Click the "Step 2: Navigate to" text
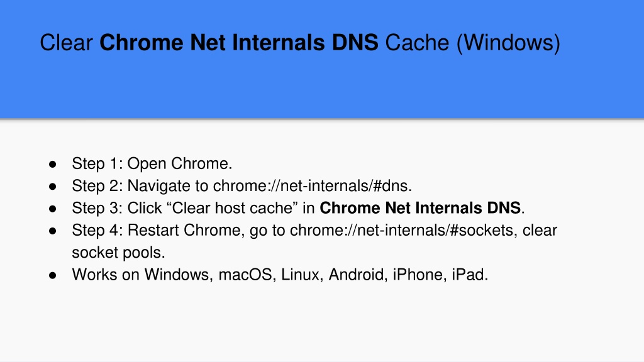Screen dimensions: 644x362 click(x=140, y=186)
